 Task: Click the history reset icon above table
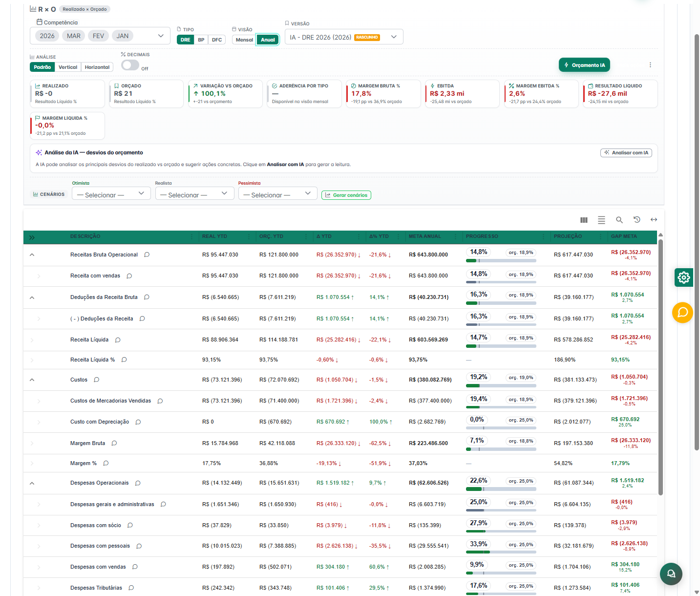[x=636, y=219]
